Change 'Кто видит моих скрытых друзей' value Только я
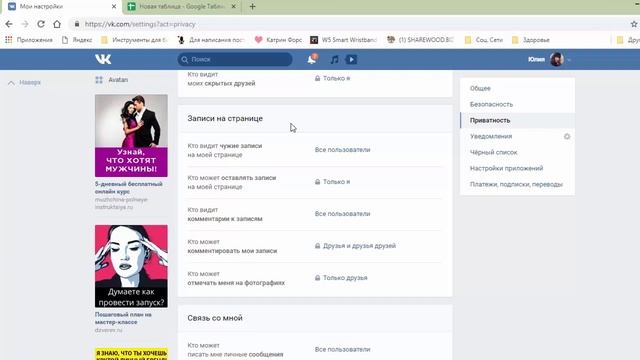Image resolution: width=640 pixels, height=360 pixels. tap(333, 78)
